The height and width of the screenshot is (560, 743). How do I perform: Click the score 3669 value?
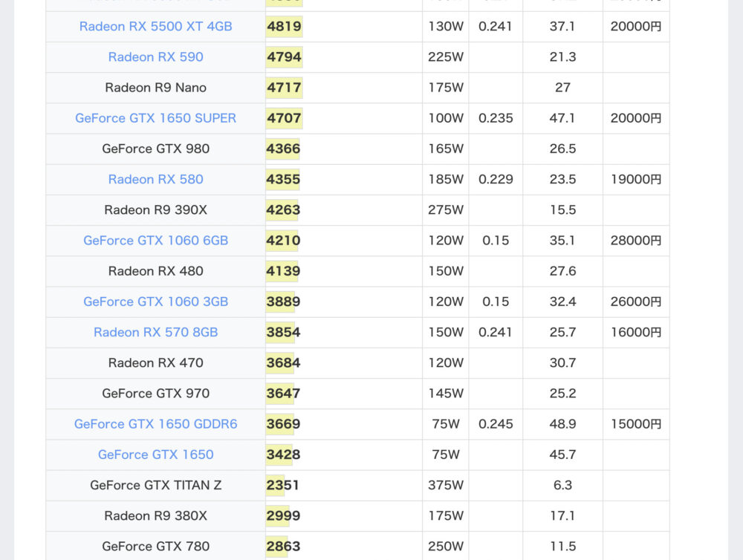pos(283,424)
